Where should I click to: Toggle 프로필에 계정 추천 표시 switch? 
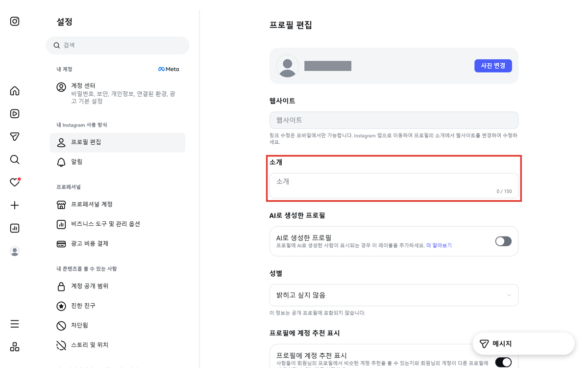click(x=503, y=362)
